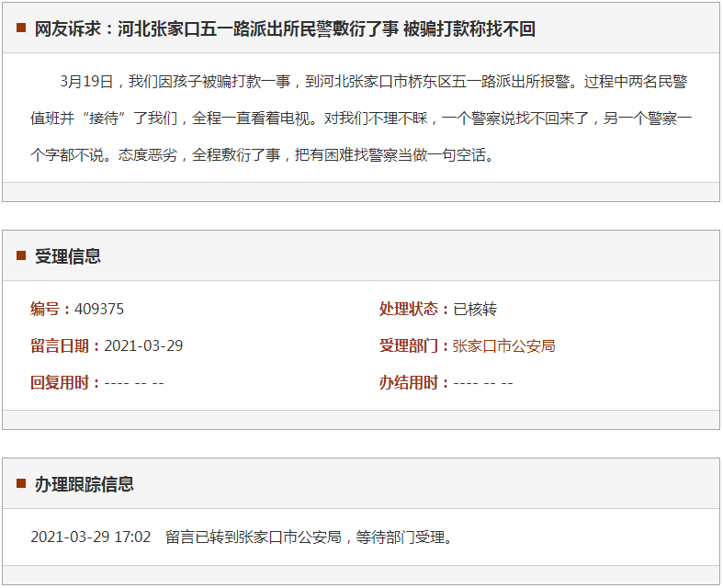Image resolution: width=723 pixels, height=588 pixels.
Task: Click the red square icon beside 办理跟踪信息
Action: (21, 483)
